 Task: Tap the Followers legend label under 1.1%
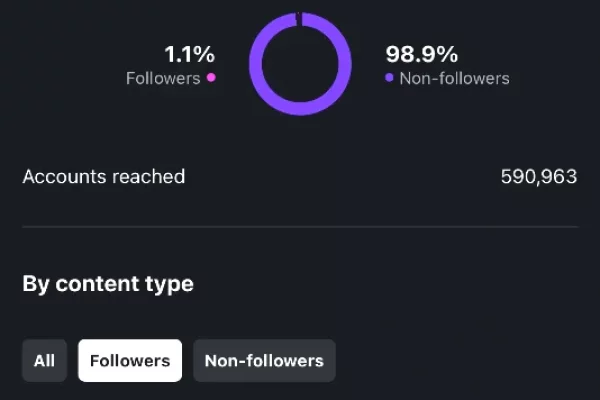(x=163, y=78)
